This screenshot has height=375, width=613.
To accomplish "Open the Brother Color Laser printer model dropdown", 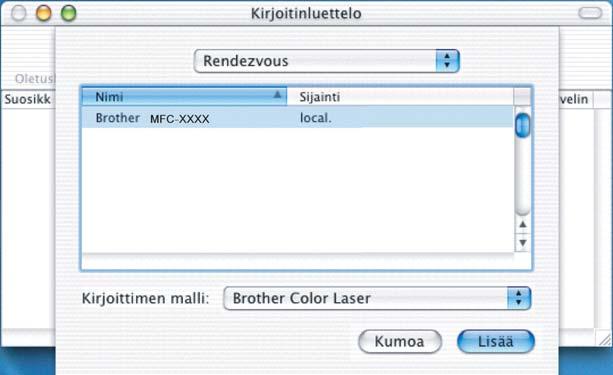I will pyautogui.click(x=377, y=298).
